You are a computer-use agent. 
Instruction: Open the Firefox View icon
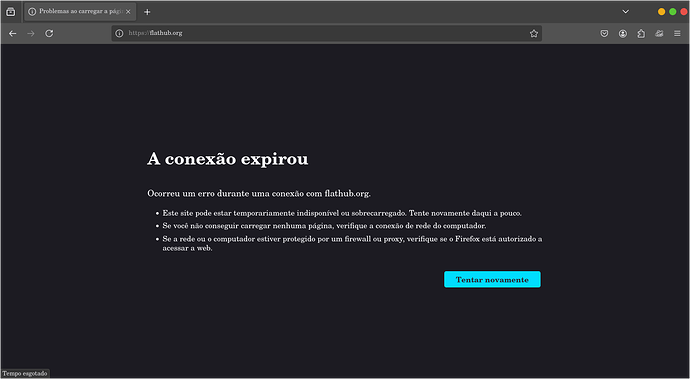[x=11, y=12]
